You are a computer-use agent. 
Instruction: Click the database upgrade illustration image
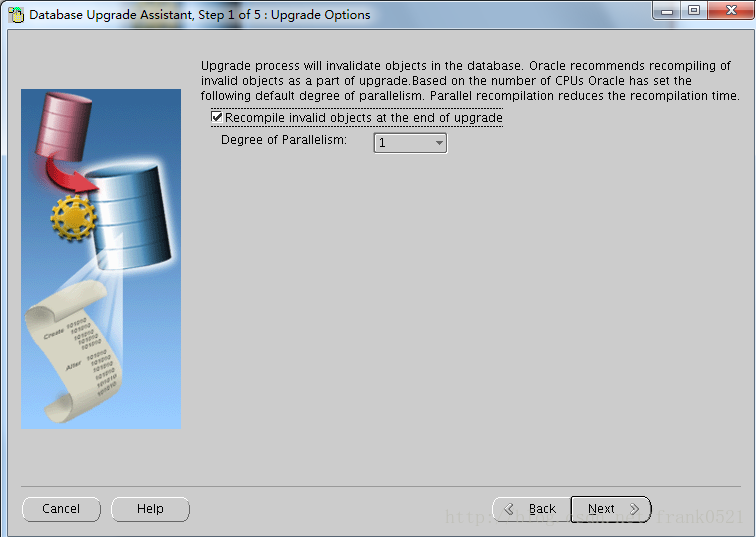[x=101, y=259]
